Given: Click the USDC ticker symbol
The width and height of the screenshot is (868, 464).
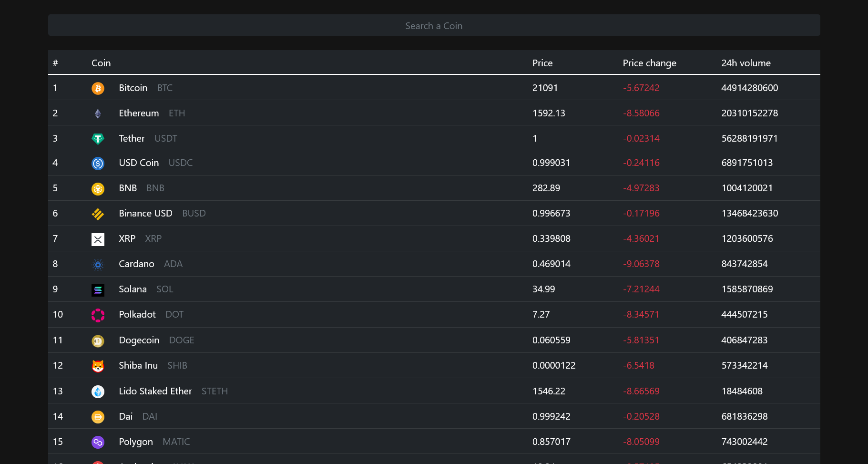Looking at the screenshot, I should pos(181,163).
